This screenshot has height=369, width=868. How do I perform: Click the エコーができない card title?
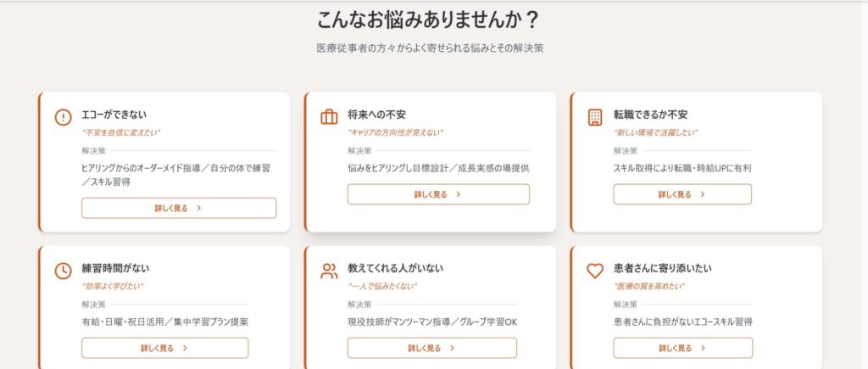[115, 115]
